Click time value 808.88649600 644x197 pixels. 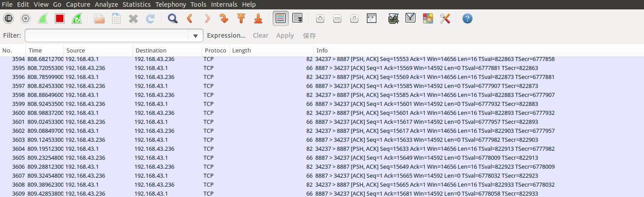45,95
